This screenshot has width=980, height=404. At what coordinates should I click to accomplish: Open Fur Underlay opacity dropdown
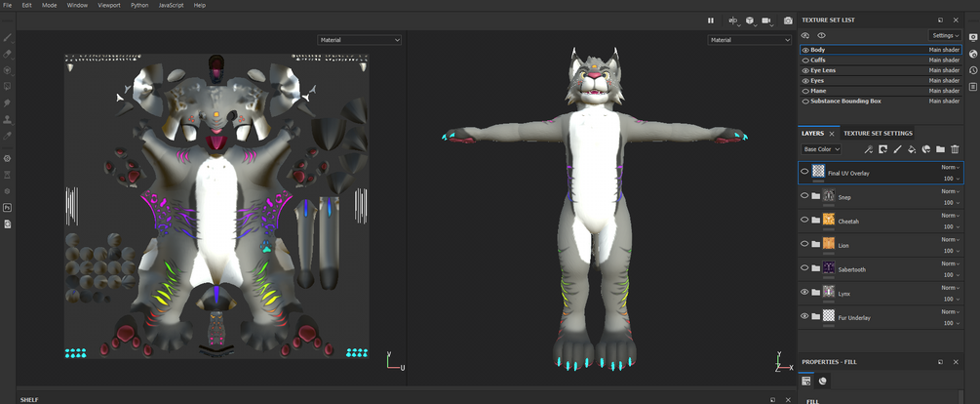(950, 323)
